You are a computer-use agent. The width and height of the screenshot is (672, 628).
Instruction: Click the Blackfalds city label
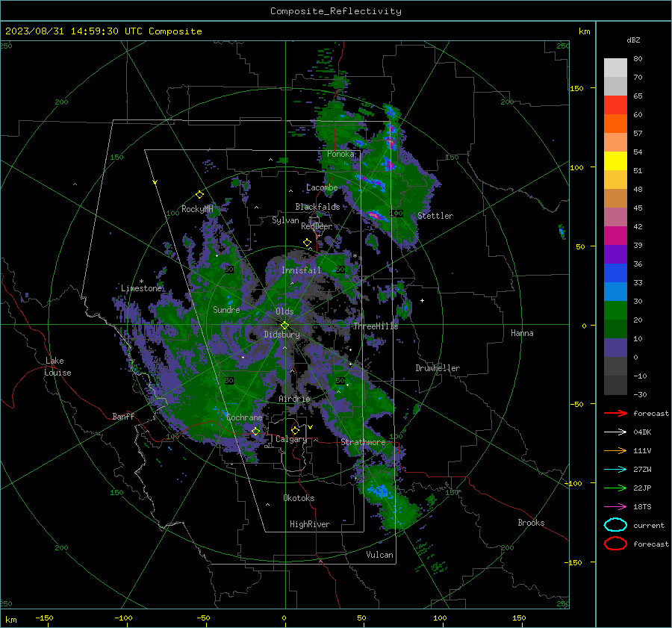[317, 207]
